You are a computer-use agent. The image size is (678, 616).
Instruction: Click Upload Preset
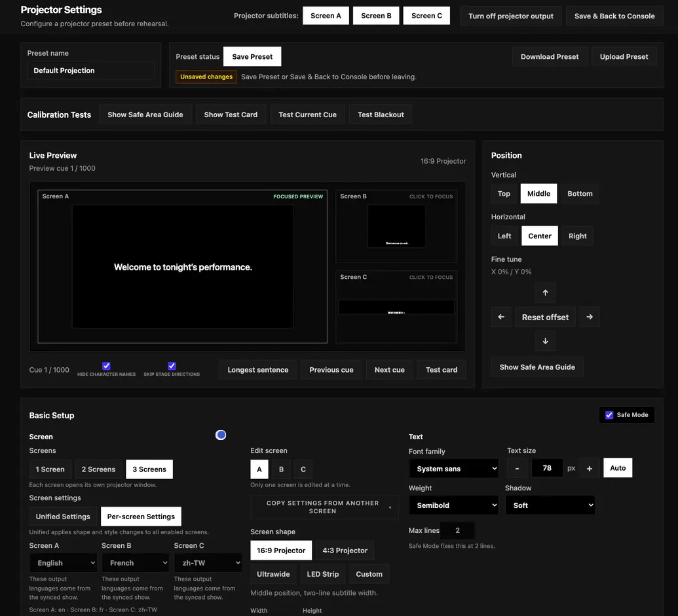pos(624,56)
